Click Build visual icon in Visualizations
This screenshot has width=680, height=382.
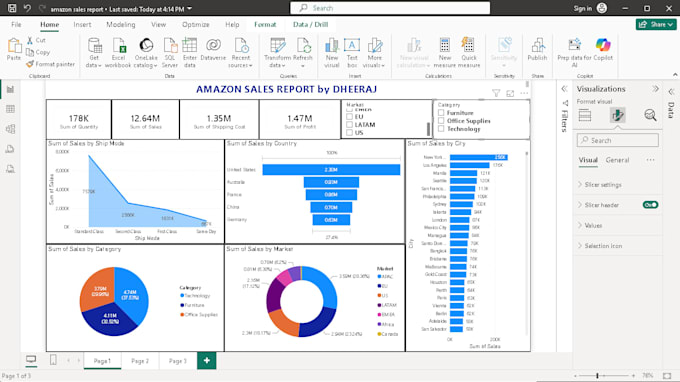pyautogui.click(x=585, y=115)
